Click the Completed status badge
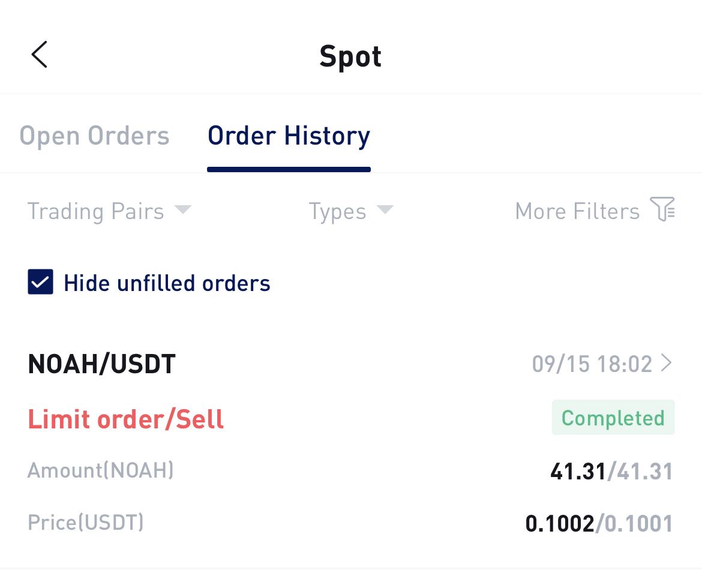The image size is (702, 588). click(x=613, y=417)
